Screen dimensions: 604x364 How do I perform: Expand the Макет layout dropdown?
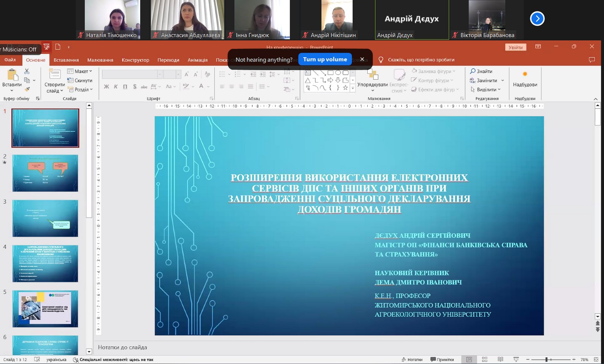coord(80,71)
